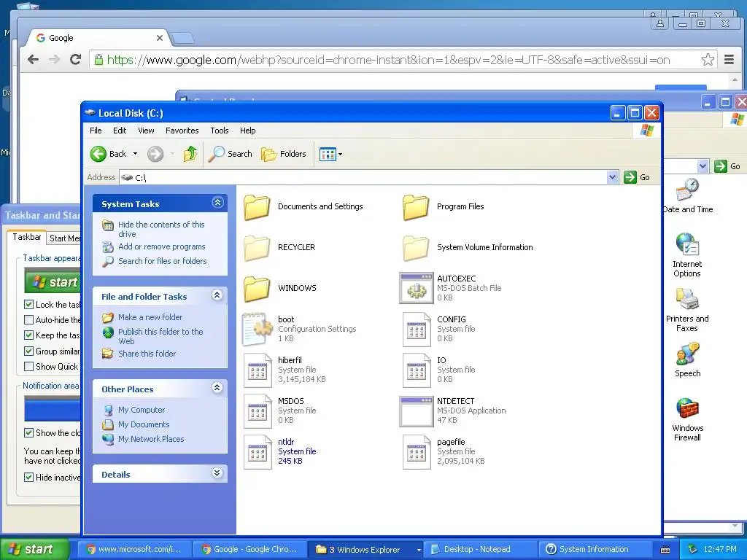Click the Up folder toolbar icon
This screenshot has height=560, width=747.
click(190, 154)
